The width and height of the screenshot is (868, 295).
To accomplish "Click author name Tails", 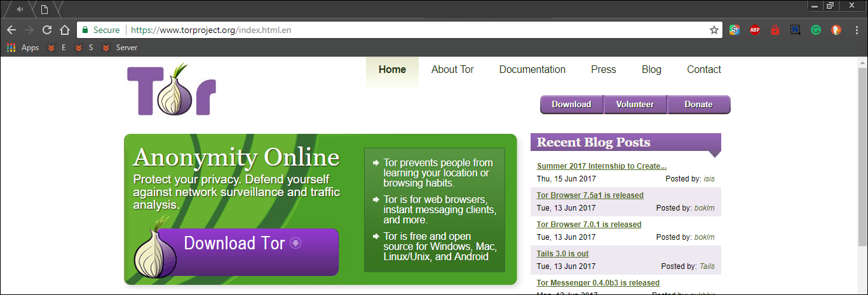I will [707, 266].
